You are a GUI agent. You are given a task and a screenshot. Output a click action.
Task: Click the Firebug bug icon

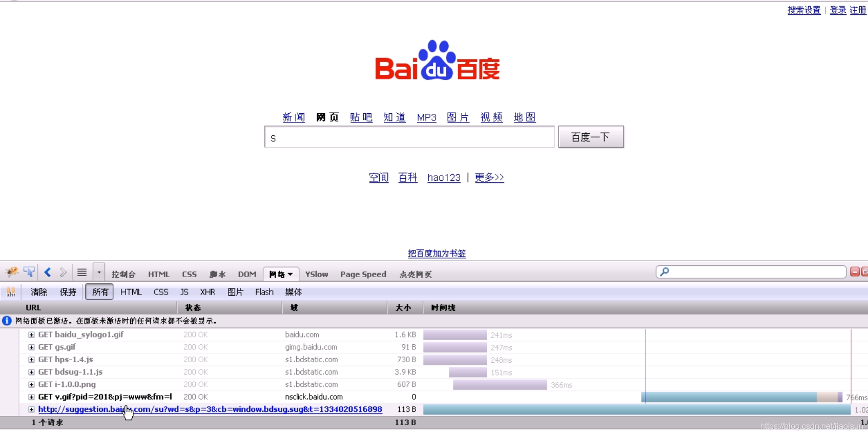12,272
